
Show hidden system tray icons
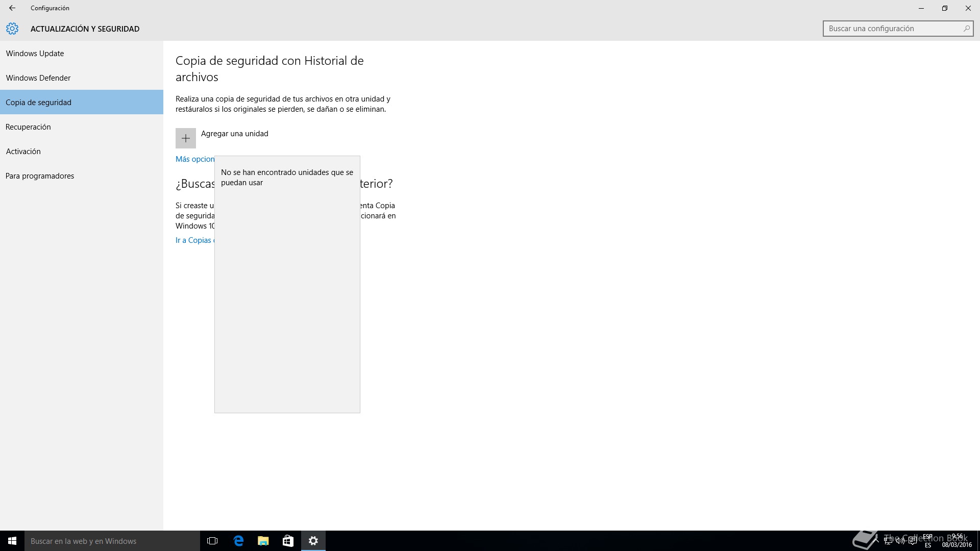point(876,541)
